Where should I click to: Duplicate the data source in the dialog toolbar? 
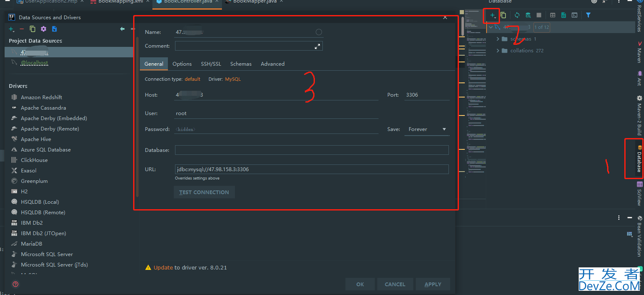click(x=32, y=29)
